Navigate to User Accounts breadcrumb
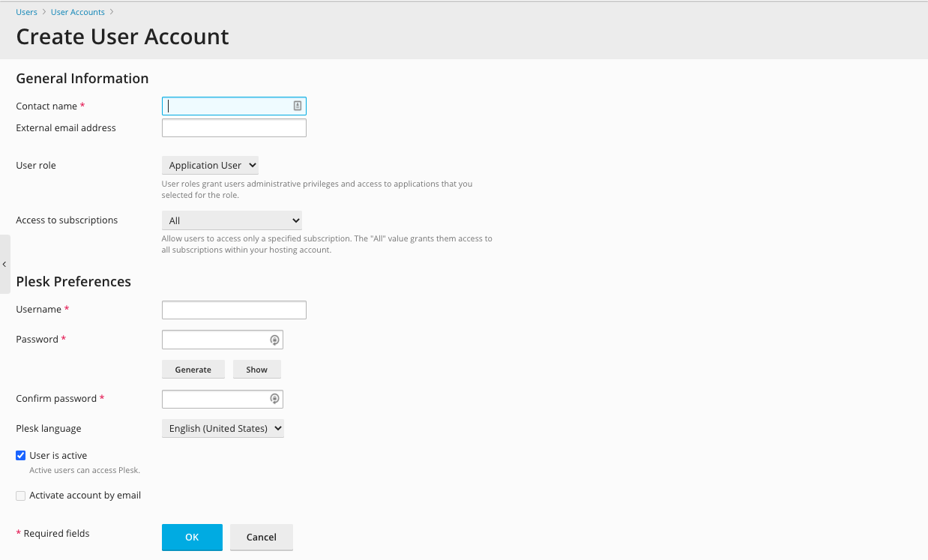 click(78, 12)
